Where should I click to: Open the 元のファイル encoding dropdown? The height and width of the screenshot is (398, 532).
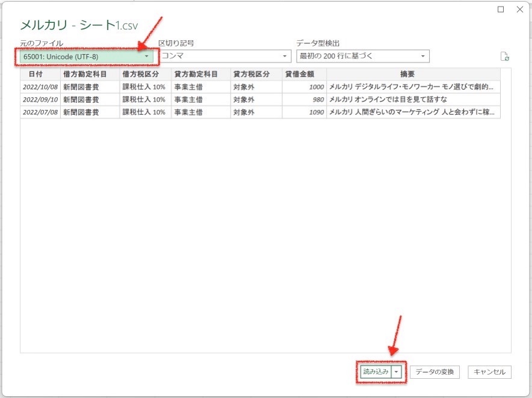[x=87, y=57]
